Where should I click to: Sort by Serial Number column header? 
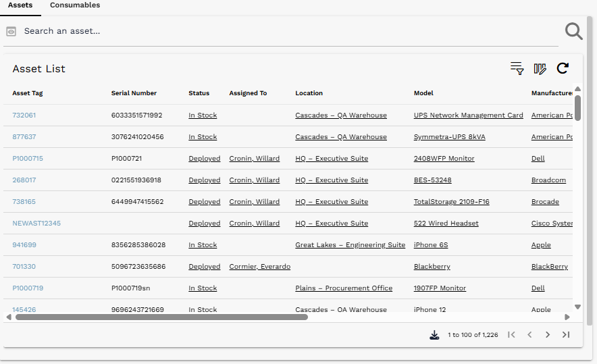tap(134, 93)
